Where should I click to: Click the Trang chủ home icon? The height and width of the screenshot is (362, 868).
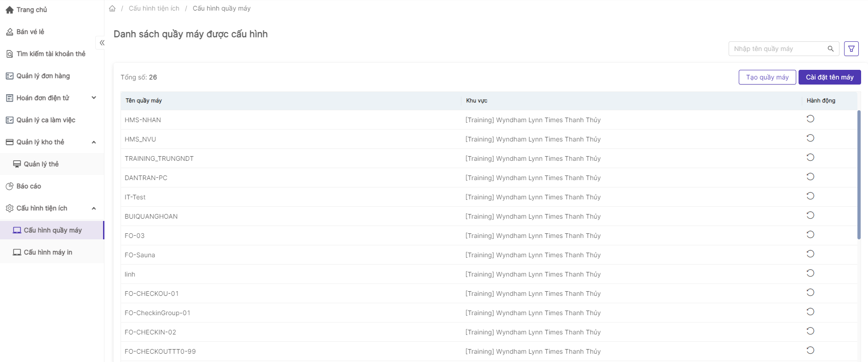[10, 10]
